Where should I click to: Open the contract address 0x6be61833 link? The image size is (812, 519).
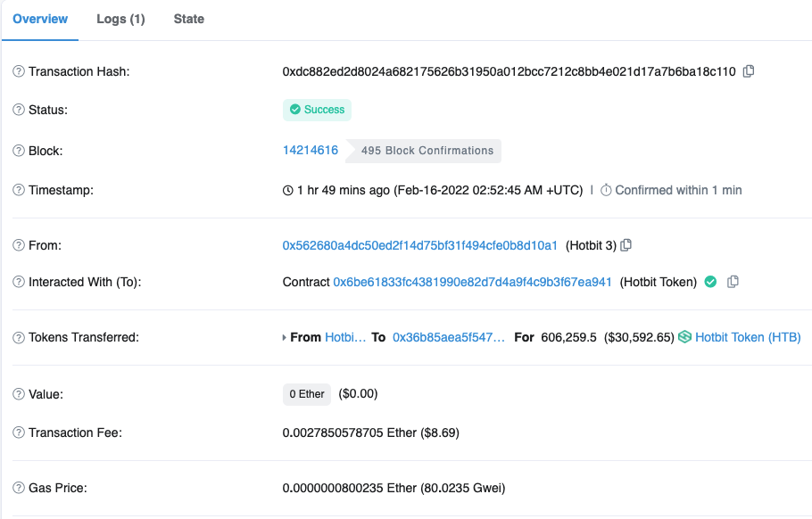coord(472,282)
